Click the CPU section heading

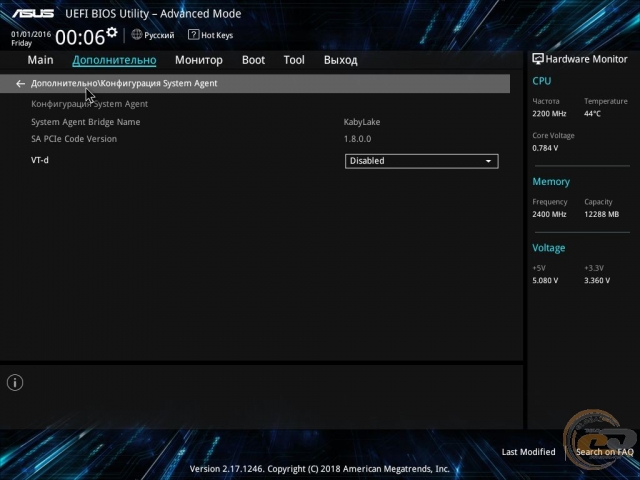542,81
